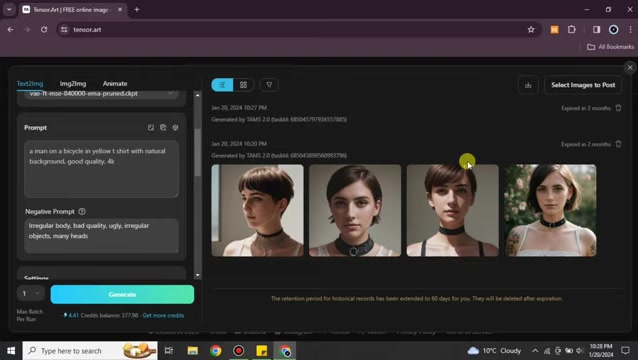Image resolution: width=638 pixels, height=360 pixels.
Task: Open the fourth portrait with flowers background
Action: (x=551, y=210)
